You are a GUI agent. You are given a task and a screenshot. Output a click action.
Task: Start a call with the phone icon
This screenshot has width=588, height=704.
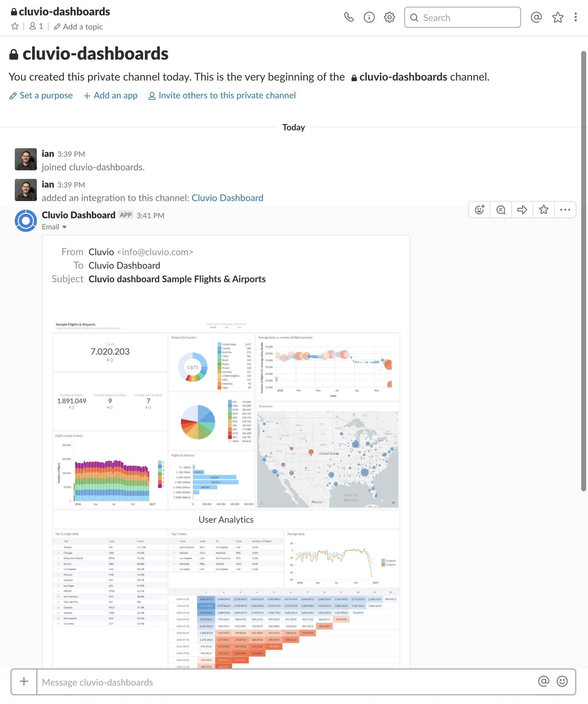pos(349,17)
